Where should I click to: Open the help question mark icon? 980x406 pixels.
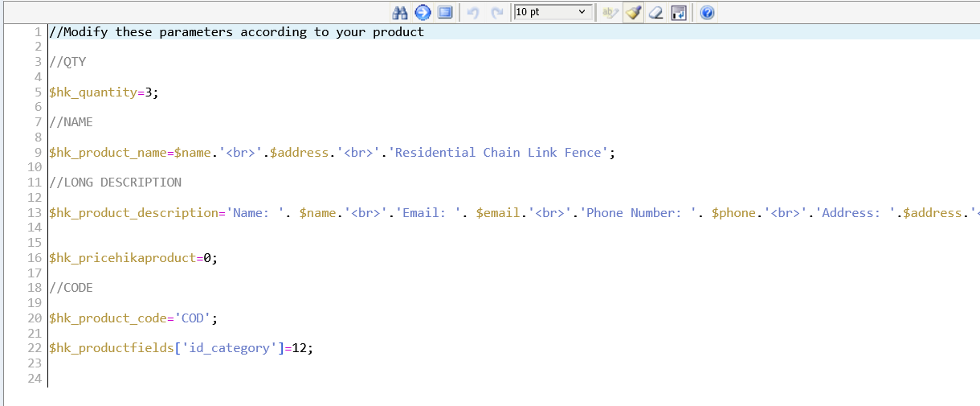coord(707,12)
